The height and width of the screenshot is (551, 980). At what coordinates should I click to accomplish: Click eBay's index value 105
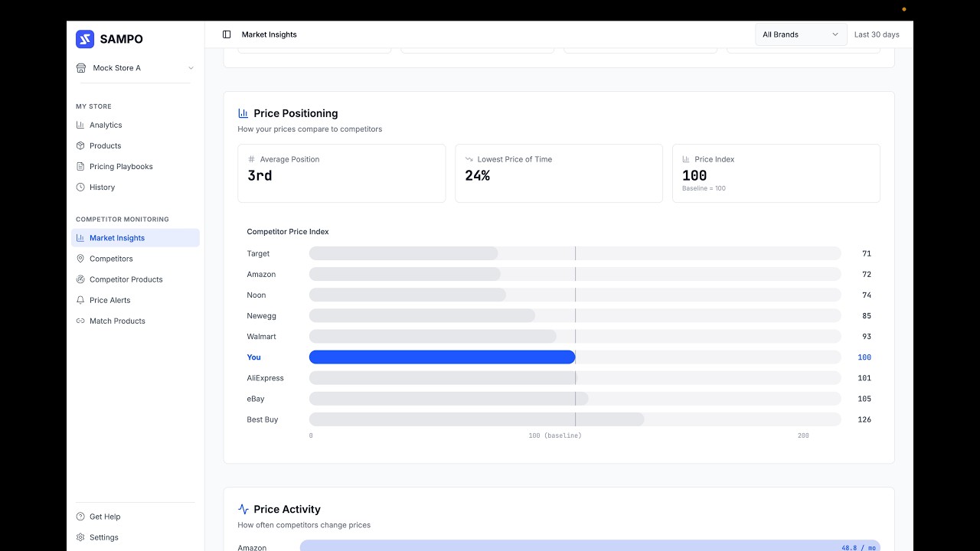click(864, 399)
